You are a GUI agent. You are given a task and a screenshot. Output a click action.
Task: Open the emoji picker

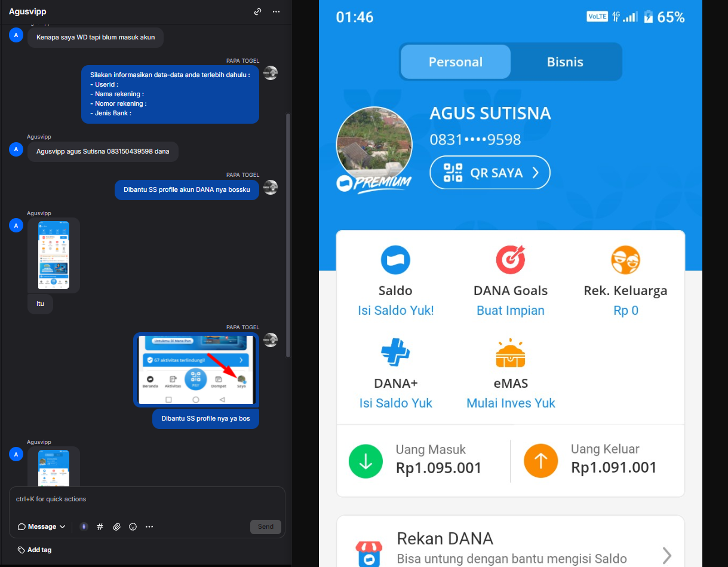pyautogui.click(x=133, y=526)
